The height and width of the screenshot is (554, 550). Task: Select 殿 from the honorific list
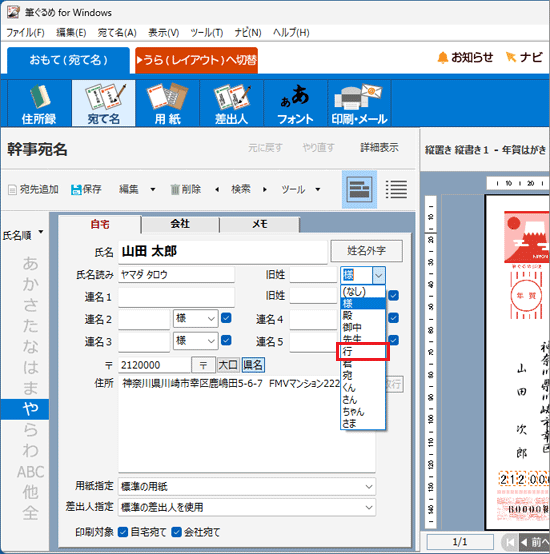(x=363, y=315)
